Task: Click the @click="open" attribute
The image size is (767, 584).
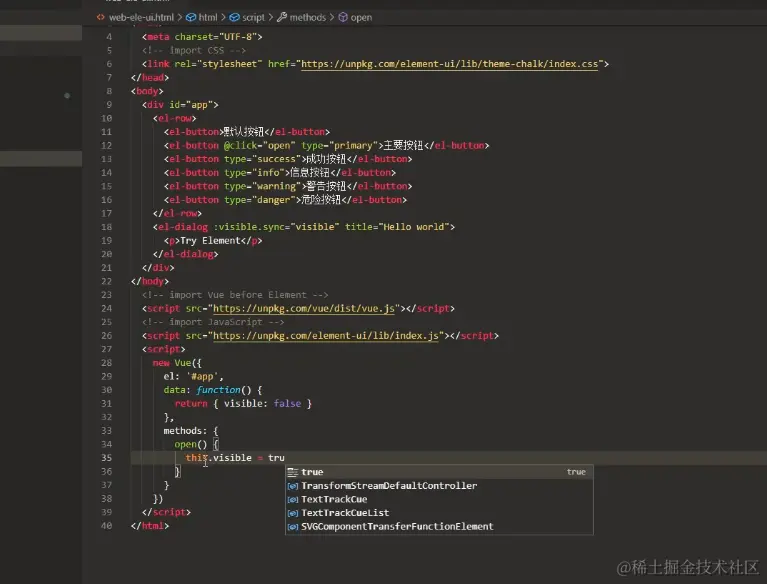Action: pos(259,146)
